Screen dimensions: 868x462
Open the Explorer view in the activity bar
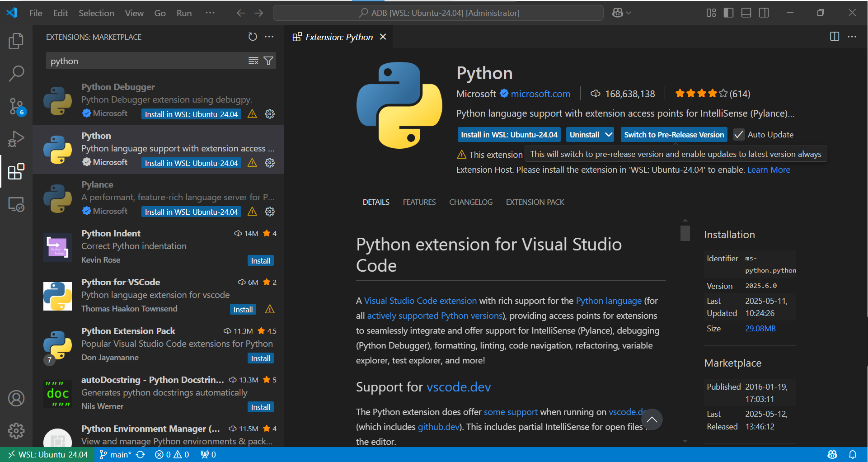(16, 41)
